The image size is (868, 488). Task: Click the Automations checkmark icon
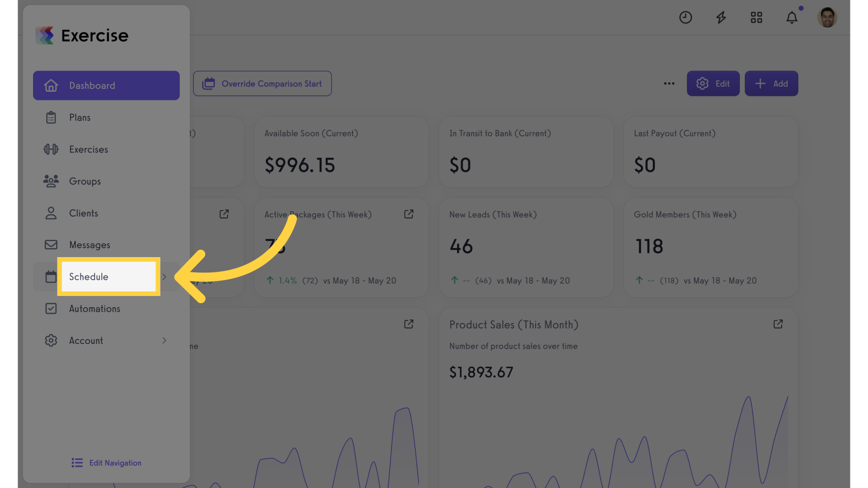(x=51, y=309)
